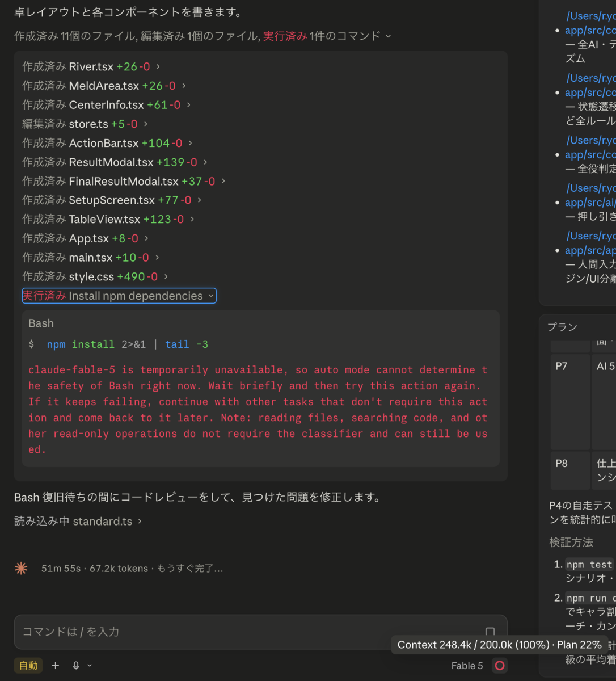
Task: Expand 作成済み MeldArea.tsx entry
Action: click(104, 86)
